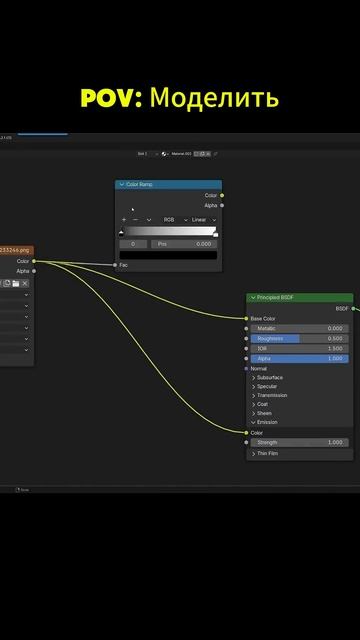Click the Roughness input socket

(246, 338)
